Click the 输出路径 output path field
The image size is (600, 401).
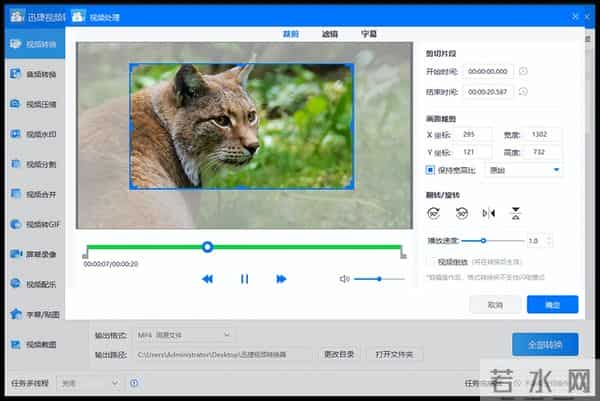223,354
